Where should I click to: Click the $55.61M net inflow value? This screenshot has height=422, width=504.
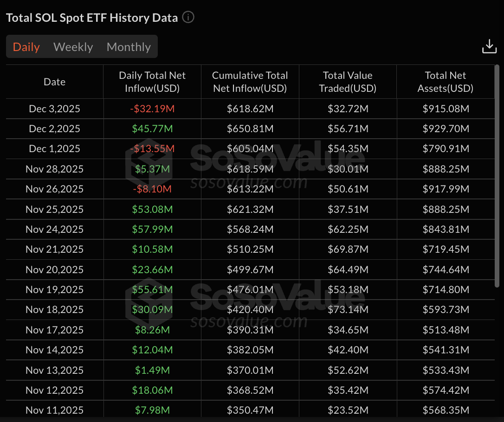tap(152, 289)
